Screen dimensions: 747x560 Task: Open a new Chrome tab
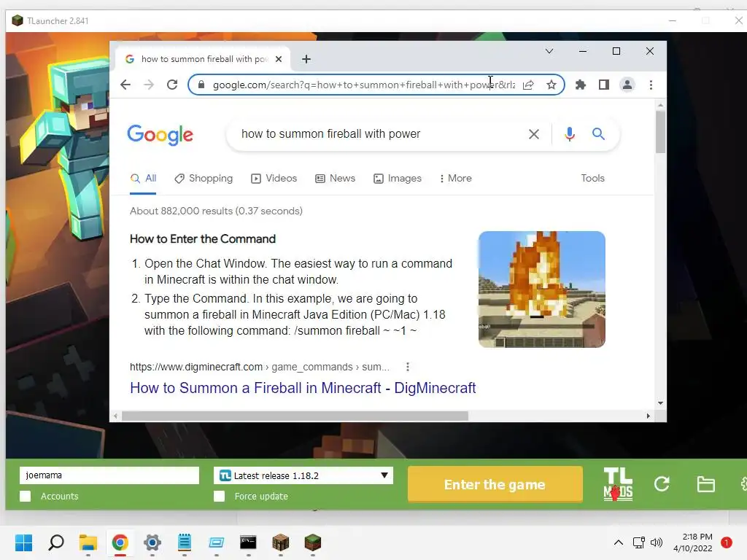coord(306,59)
